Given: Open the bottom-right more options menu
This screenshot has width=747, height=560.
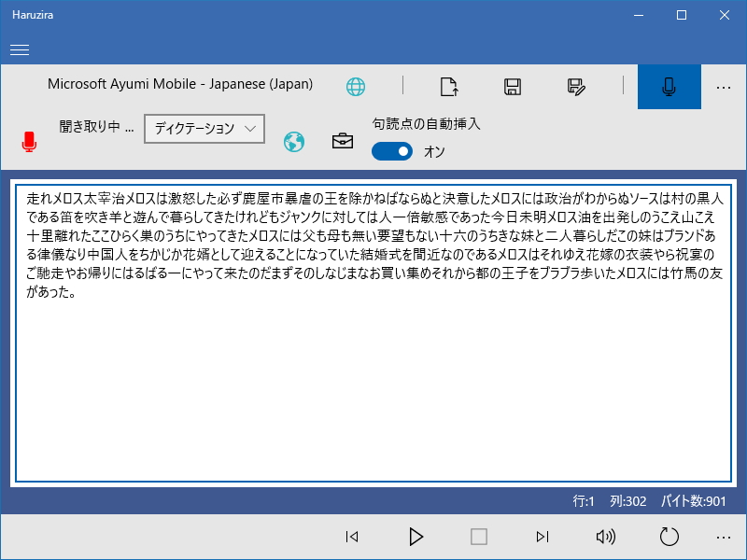Looking at the screenshot, I should tap(724, 537).
